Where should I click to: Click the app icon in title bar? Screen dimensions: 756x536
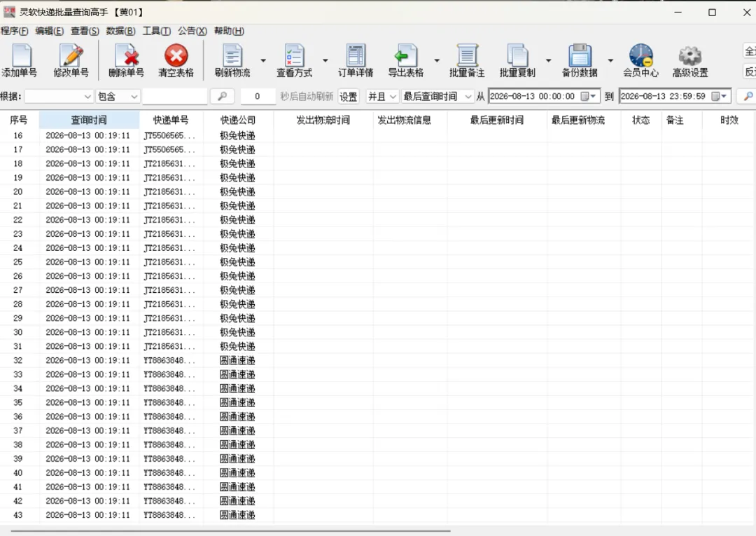coord(9,12)
